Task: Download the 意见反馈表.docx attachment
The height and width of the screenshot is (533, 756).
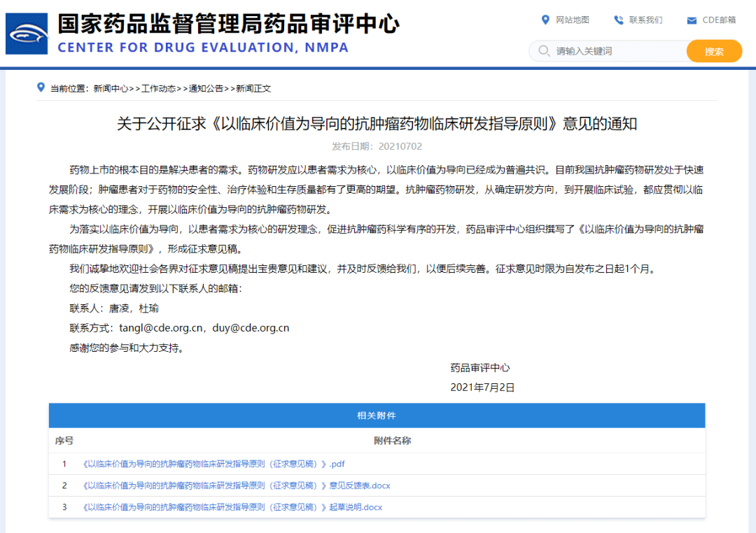Action: [x=237, y=485]
